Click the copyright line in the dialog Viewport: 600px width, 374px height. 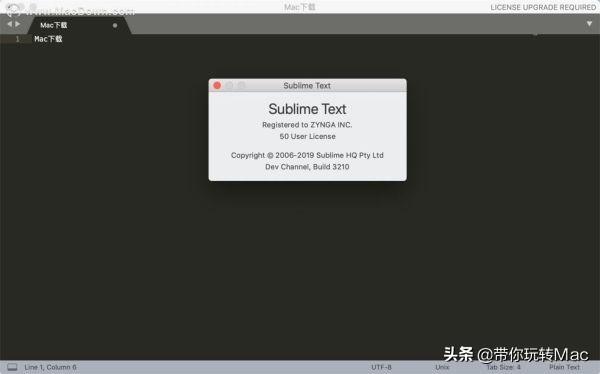click(307, 155)
